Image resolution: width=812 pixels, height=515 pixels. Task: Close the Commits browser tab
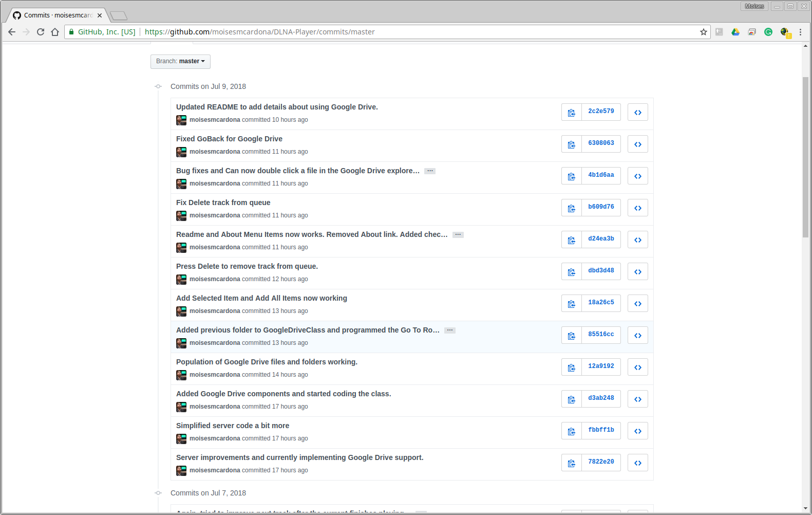click(x=100, y=15)
